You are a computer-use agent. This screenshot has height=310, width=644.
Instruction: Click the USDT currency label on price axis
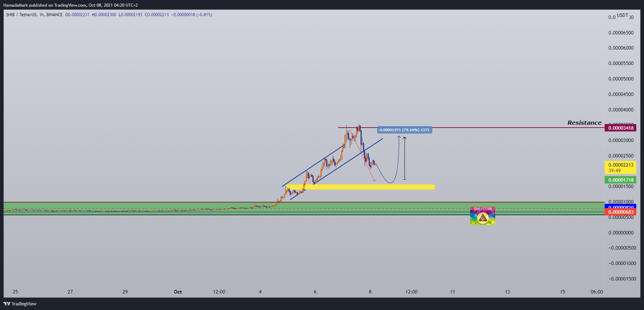[x=623, y=15]
